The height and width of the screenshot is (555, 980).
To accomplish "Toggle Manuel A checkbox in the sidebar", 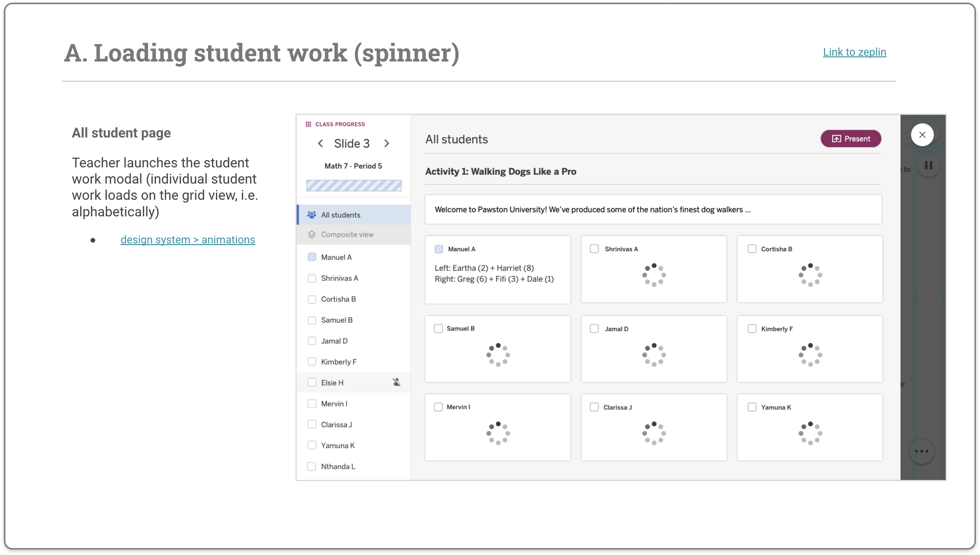I will 312,257.
